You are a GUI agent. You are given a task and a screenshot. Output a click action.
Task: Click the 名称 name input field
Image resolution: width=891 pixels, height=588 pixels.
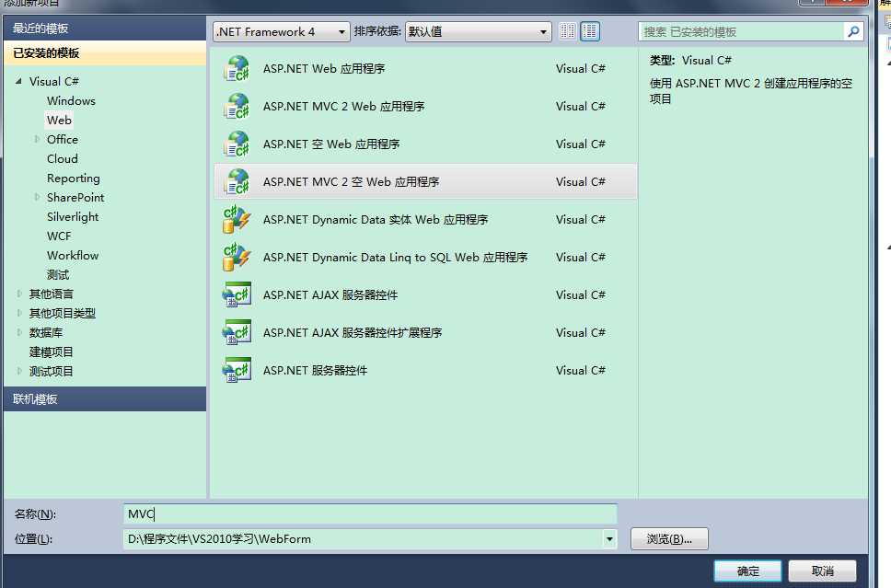[370, 513]
